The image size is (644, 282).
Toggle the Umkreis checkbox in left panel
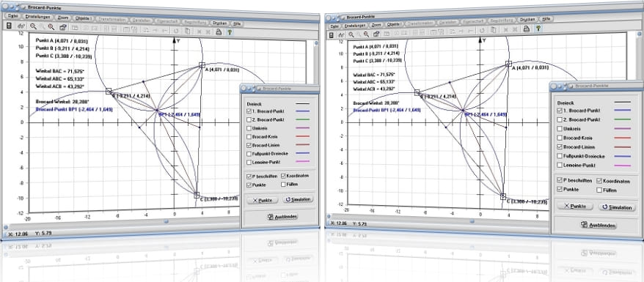click(249, 128)
